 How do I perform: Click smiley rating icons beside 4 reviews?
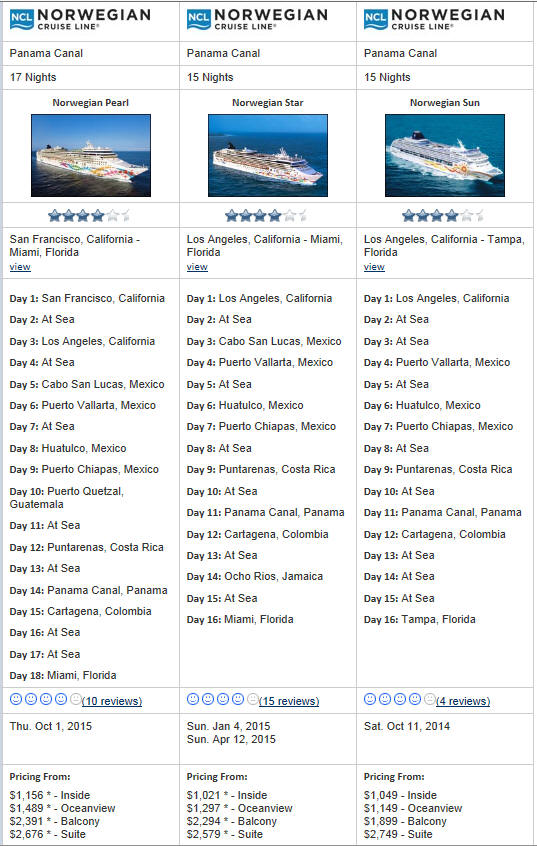(400, 699)
